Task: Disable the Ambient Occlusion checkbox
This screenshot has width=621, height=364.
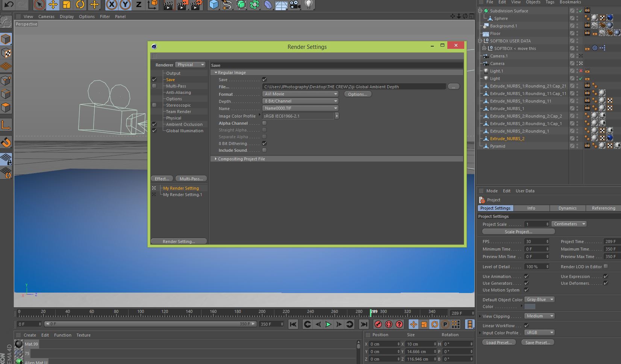Action: coord(154,124)
